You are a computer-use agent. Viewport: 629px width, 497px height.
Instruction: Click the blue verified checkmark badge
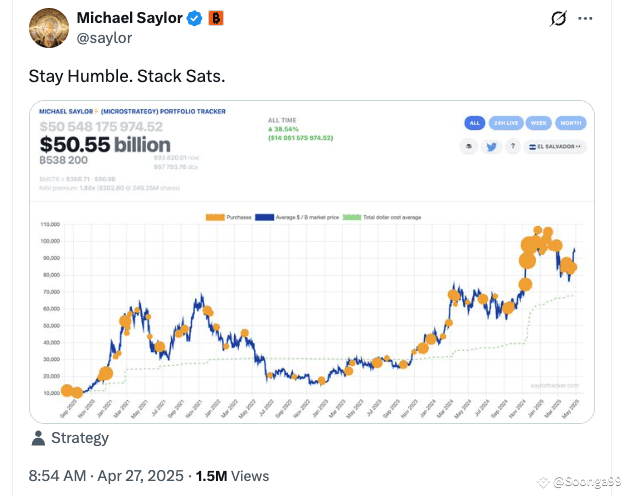pyautogui.click(x=195, y=18)
